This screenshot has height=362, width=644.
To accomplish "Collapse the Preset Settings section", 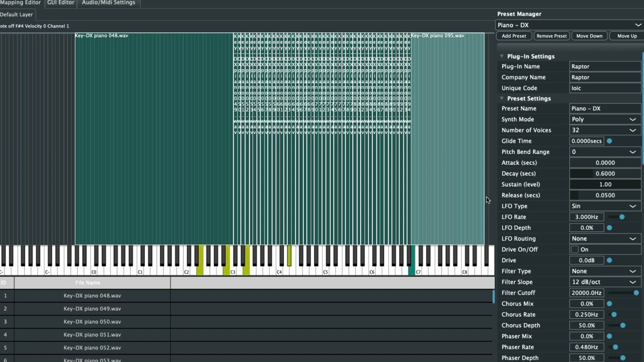I will (x=502, y=99).
